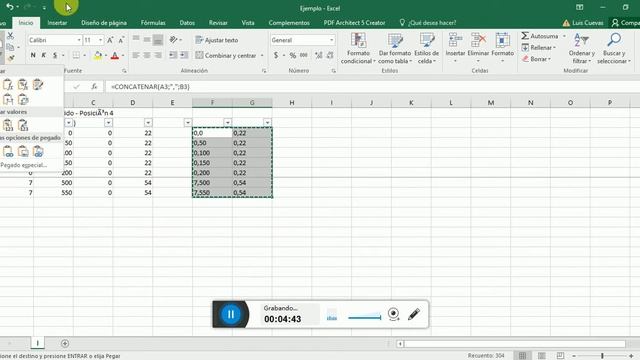Click the webcam icon on recorder bar

point(393,314)
